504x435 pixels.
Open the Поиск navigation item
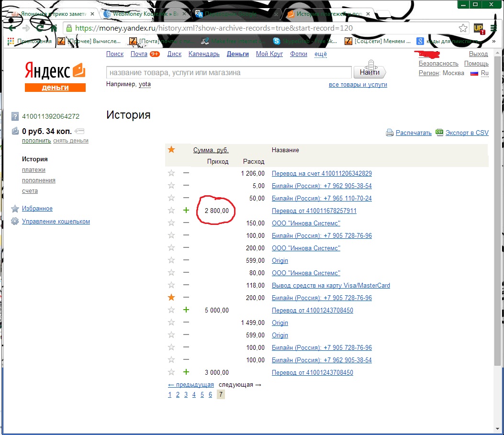click(115, 54)
